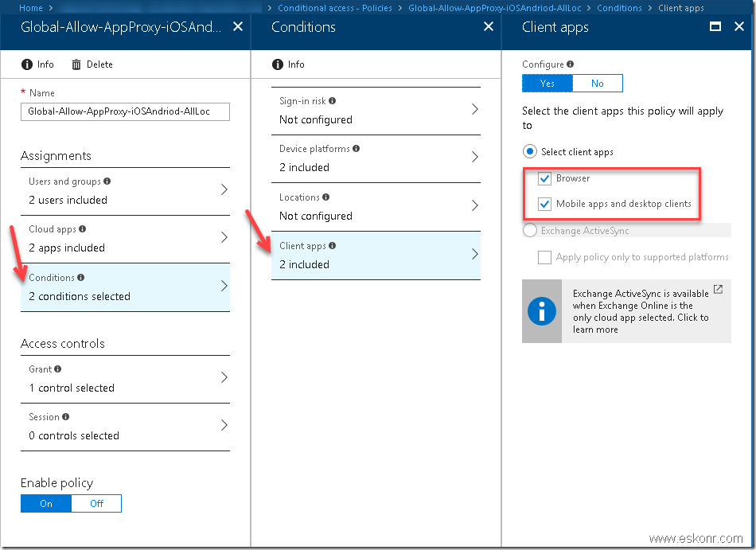This screenshot has height=550, width=756.
Task: Open the Info item in the Conditions blade
Action: click(282, 64)
